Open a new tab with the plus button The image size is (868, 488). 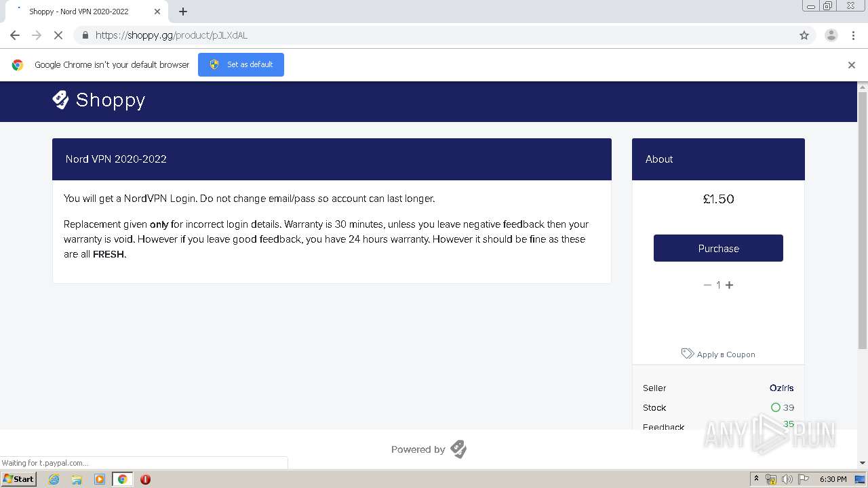click(x=183, y=12)
